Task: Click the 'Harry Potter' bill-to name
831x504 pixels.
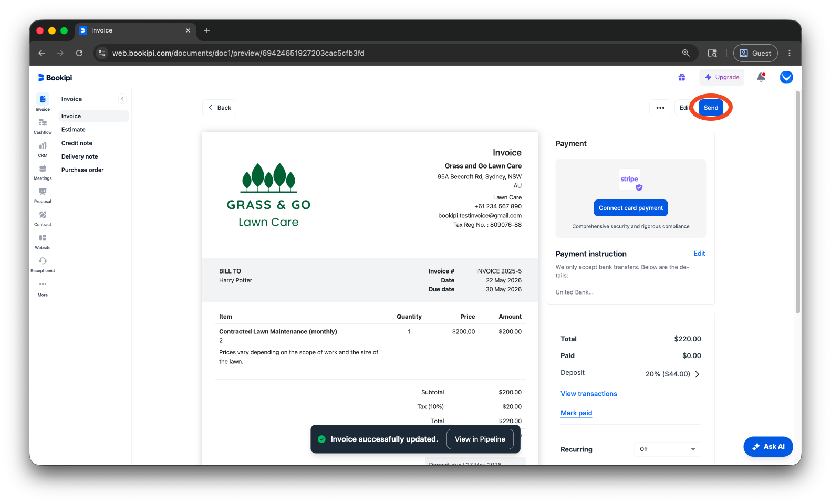Action: [235, 280]
